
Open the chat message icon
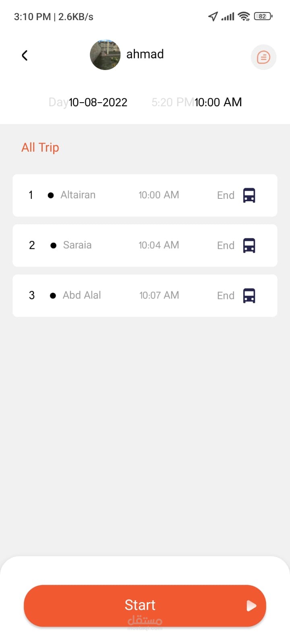pyautogui.click(x=263, y=57)
